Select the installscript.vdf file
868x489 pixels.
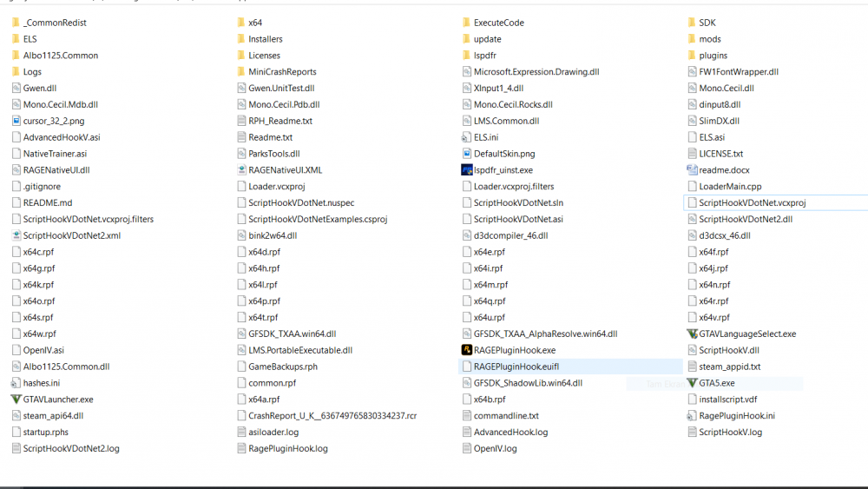(x=728, y=400)
